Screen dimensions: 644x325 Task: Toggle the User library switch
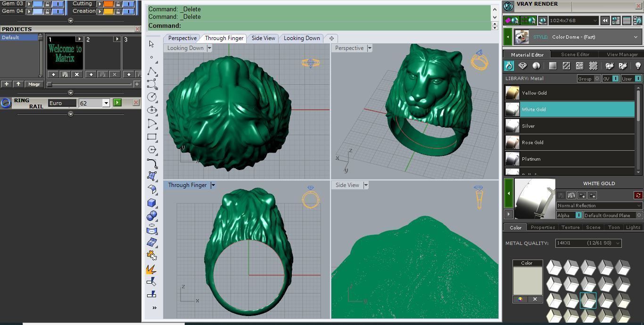point(638,79)
